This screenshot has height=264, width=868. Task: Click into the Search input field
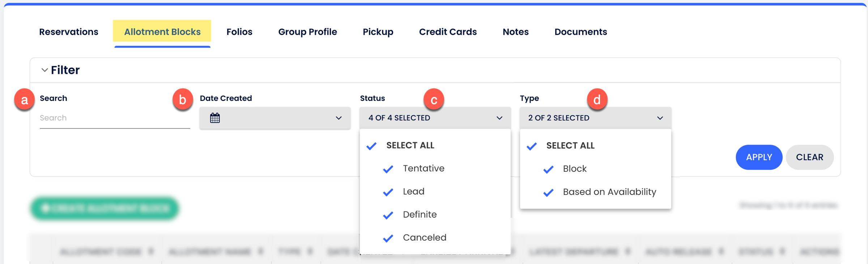115,118
